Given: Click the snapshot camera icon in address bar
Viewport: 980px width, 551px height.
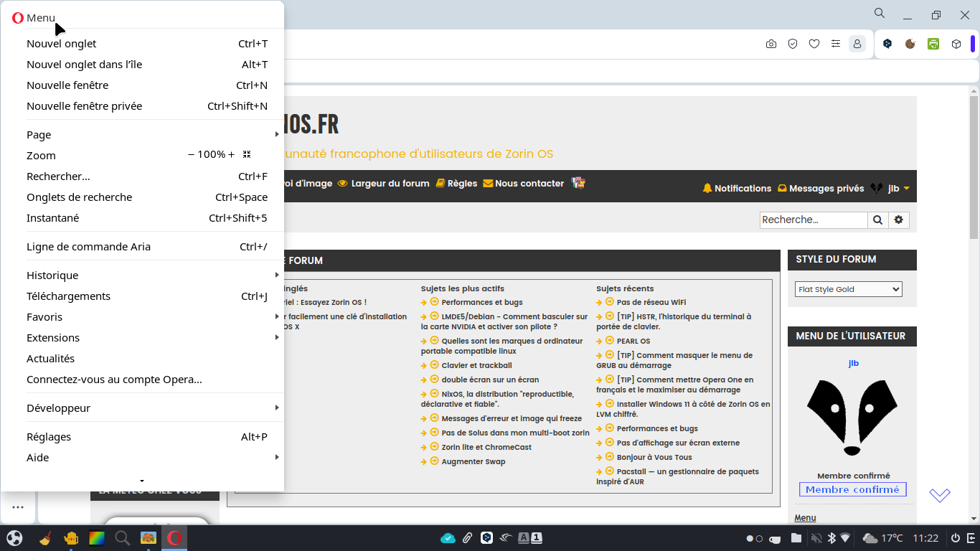Looking at the screenshot, I should (x=771, y=44).
